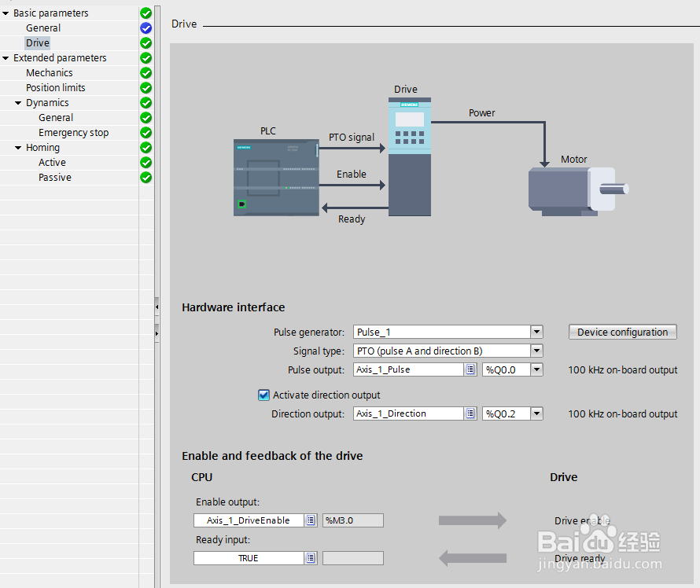Click the green status icon beside Mechanics
The height and width of the screenshot is (588, 700).
(x=146, y=73)
